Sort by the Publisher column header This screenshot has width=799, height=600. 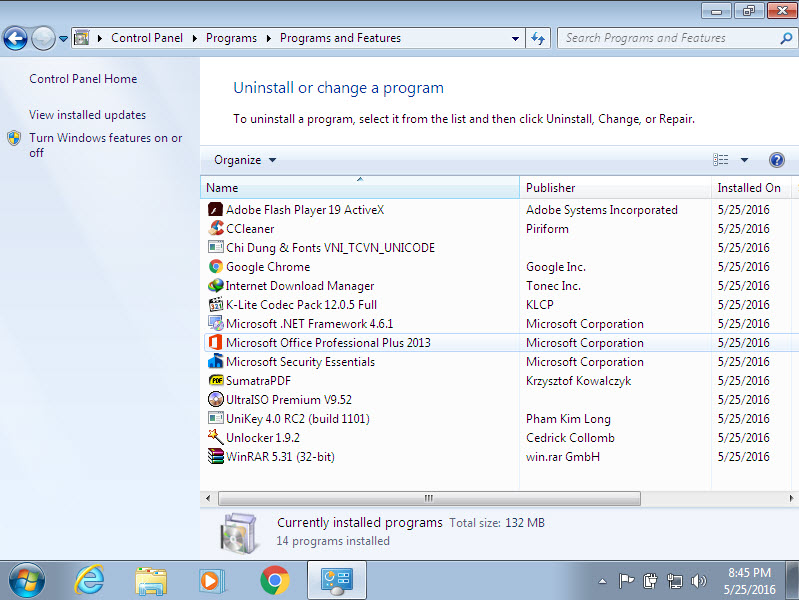[x=615, y=188]
